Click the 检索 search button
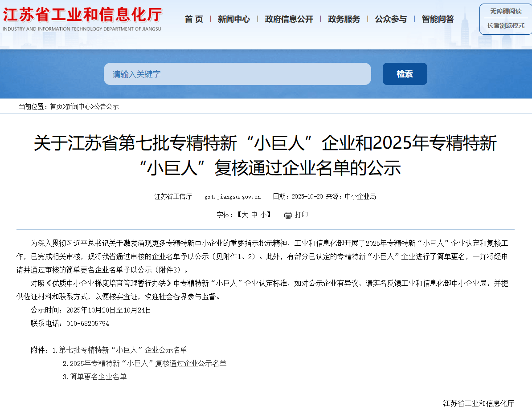Image resolution: width=532 pixels, height=410 pixels. click(405, 74)
